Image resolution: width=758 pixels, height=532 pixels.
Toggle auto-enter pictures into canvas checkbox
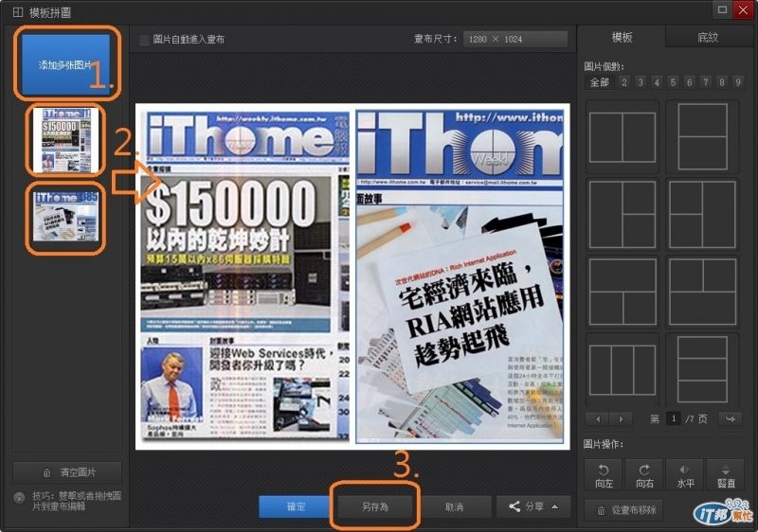click(x=144, y=40)
